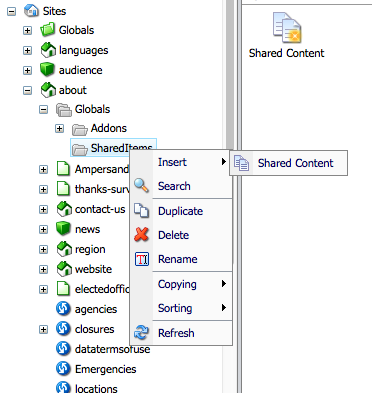Viewport: 372px width, 393px height.
Task: Click the audience green cube icon
Action: (x=47, y=70)
